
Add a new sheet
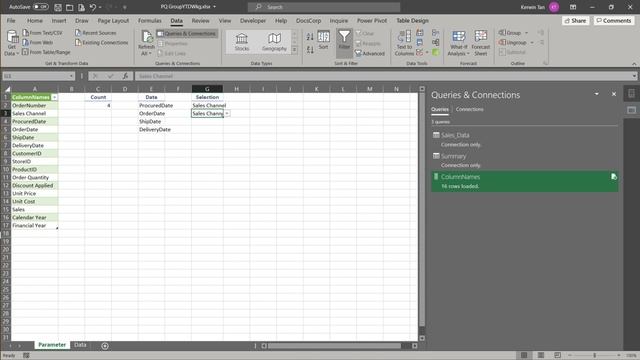coord(105,346)
